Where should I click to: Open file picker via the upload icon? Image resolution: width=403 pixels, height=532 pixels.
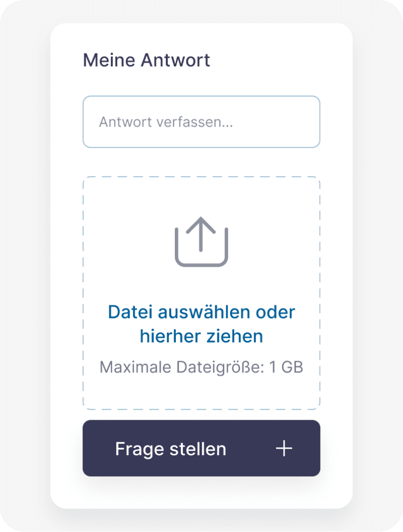(201, 243)
